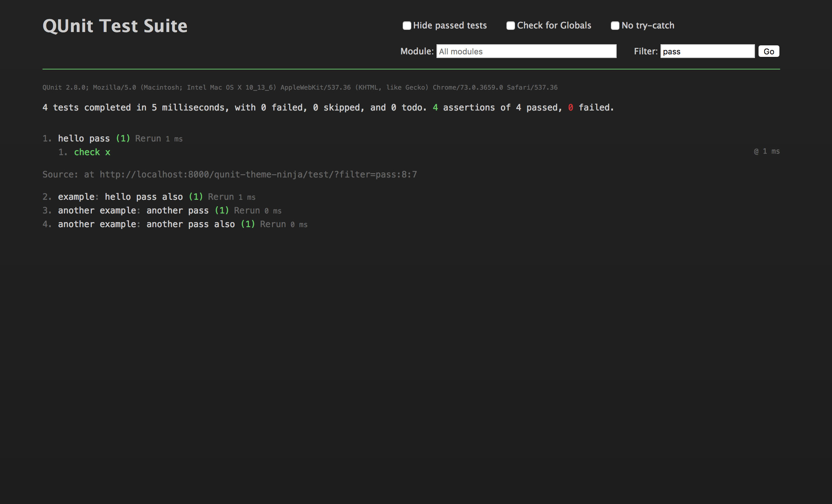The height and width of the screenshot is (504, 832).
Task: Rerun the another pass test
Action: point(247,211)
